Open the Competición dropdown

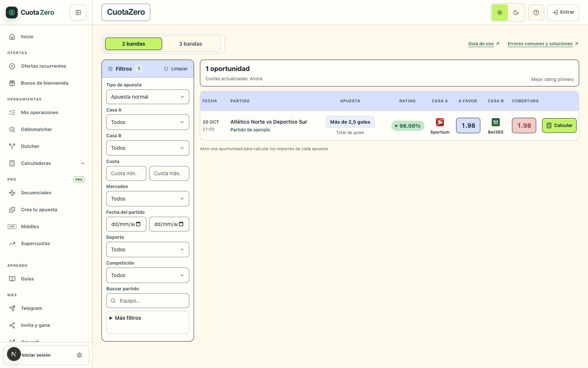coord(148,275)
